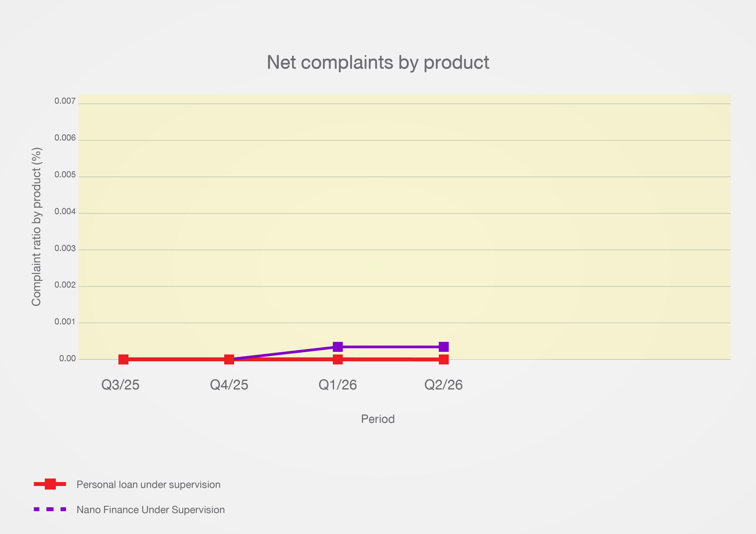Select the purple Q1/26 Nano Finance marker
This screenshot has width=756, height=534.
[337, 347]
